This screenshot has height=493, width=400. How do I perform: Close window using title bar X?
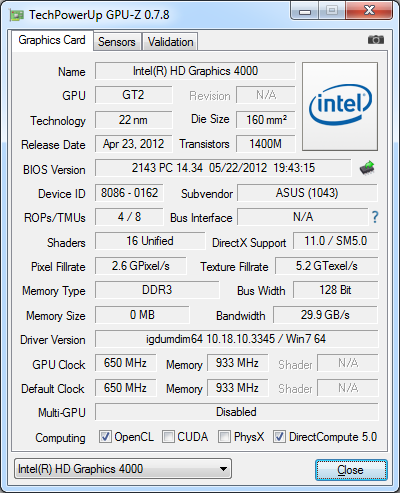[369, 11]
